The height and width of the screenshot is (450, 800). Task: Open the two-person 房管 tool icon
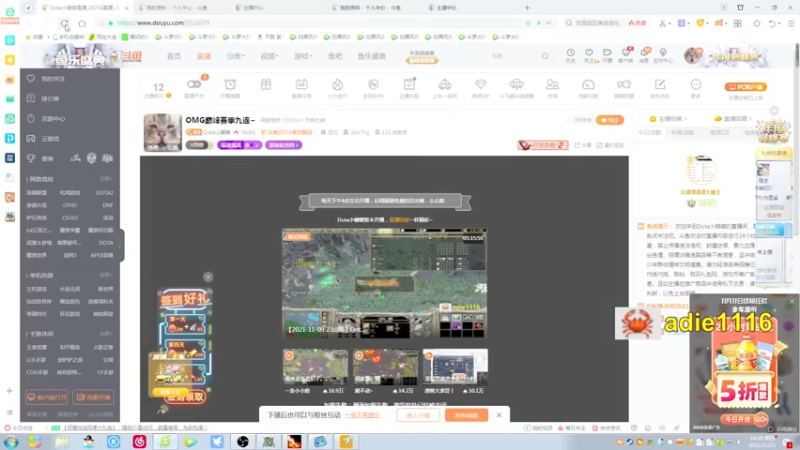(552, 88)
